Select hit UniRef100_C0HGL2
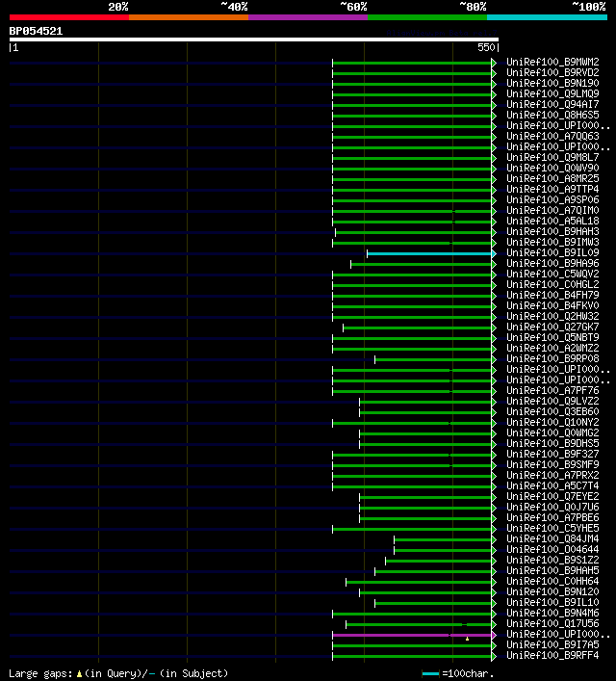616x681 pixels. (552, 284)
